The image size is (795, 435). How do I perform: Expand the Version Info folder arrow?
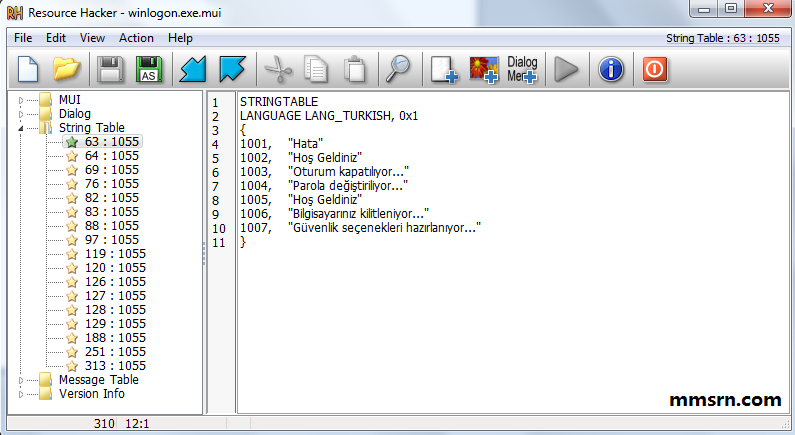(x=21, y=394)
